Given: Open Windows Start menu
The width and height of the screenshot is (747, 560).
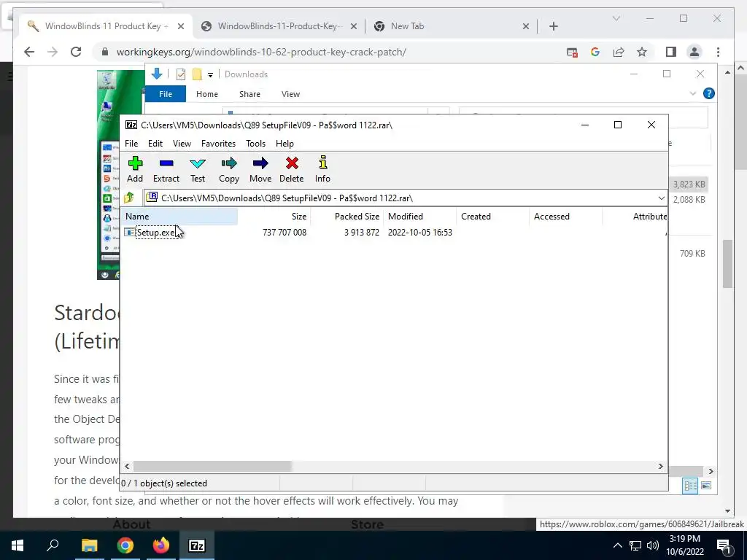Looking at the screenshot, I should 18,545.
